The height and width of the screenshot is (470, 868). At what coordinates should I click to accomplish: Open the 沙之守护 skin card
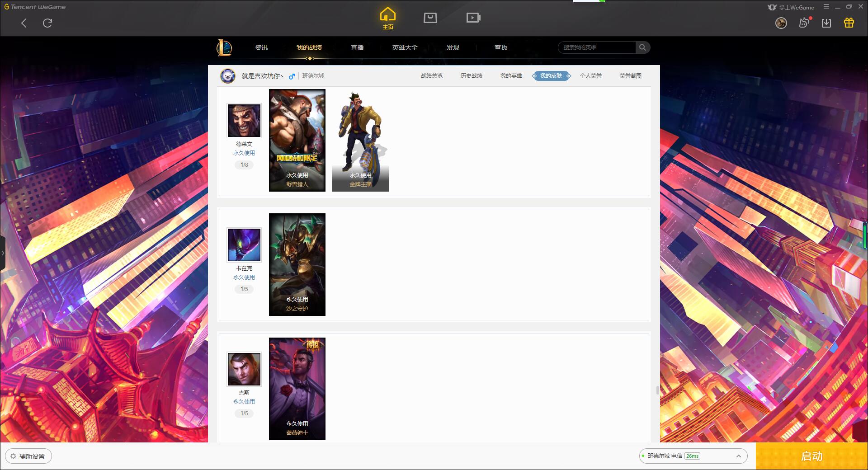297,264
